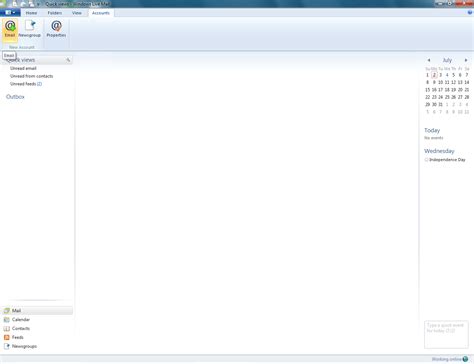Image resolution: width=474 pixels, height=364 pixels.
Task: Select July 15 in the calendar
Action: (x=428, y=90)
